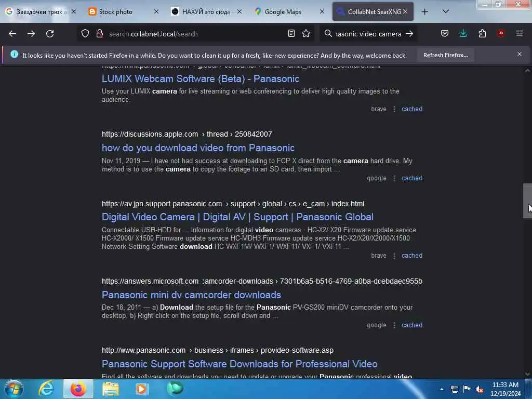Focus the address bar URL field

(195, 34)
